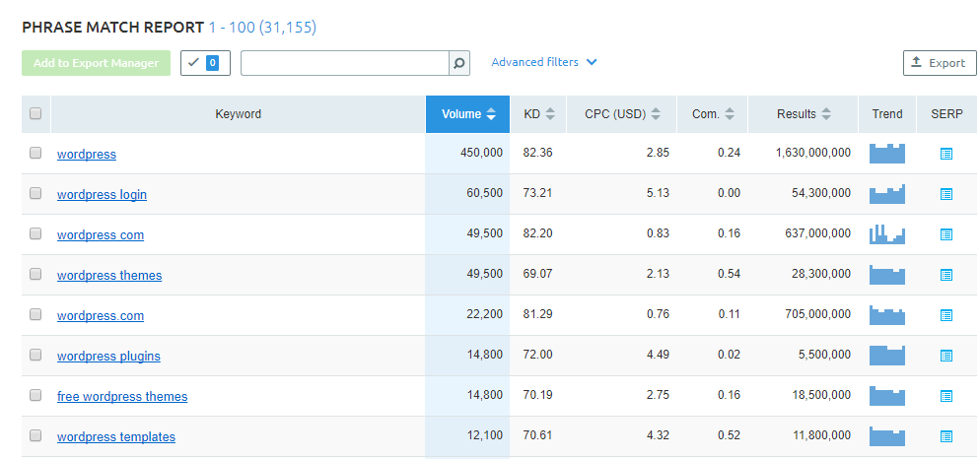Select the 12,100 volume value
Viewport: 980px width, 459px height.
point(484,435)
